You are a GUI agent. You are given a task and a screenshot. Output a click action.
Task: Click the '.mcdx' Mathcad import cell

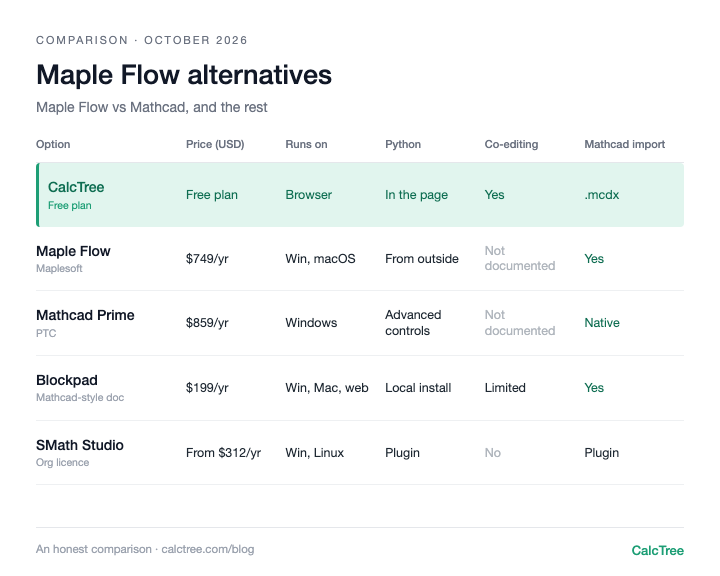click(602, 195)
